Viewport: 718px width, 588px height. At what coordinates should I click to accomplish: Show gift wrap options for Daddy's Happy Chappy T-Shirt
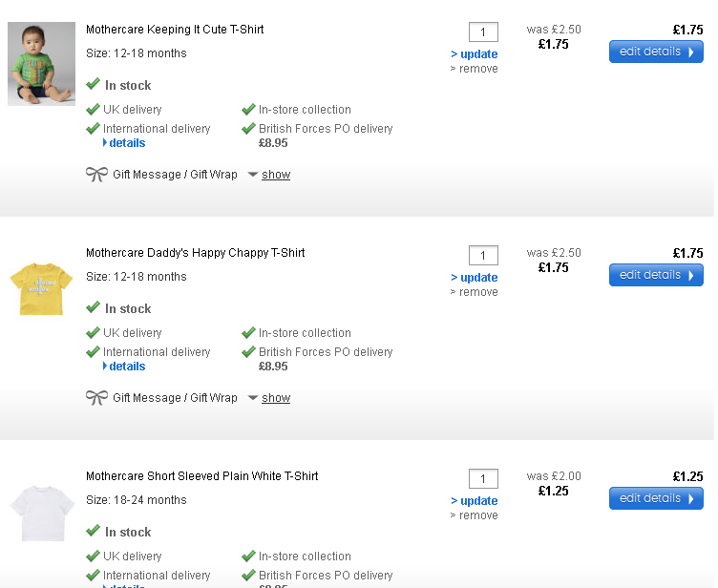(x=275, y=398)
